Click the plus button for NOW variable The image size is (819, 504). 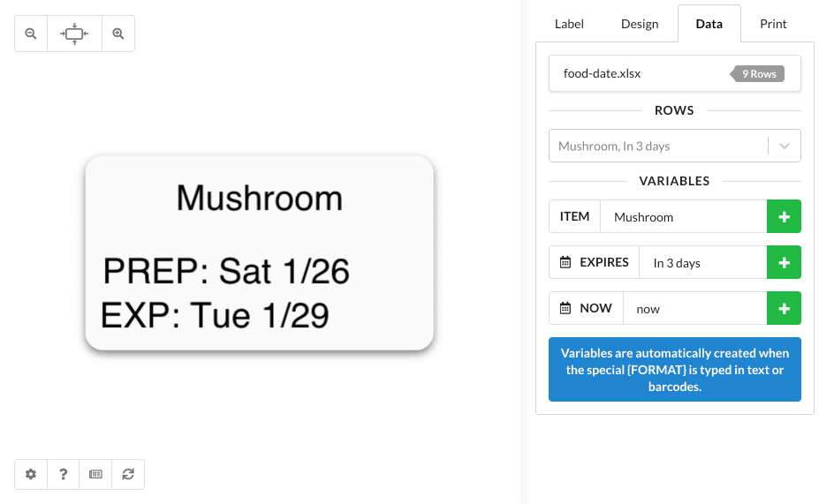[x=784, y=309]
